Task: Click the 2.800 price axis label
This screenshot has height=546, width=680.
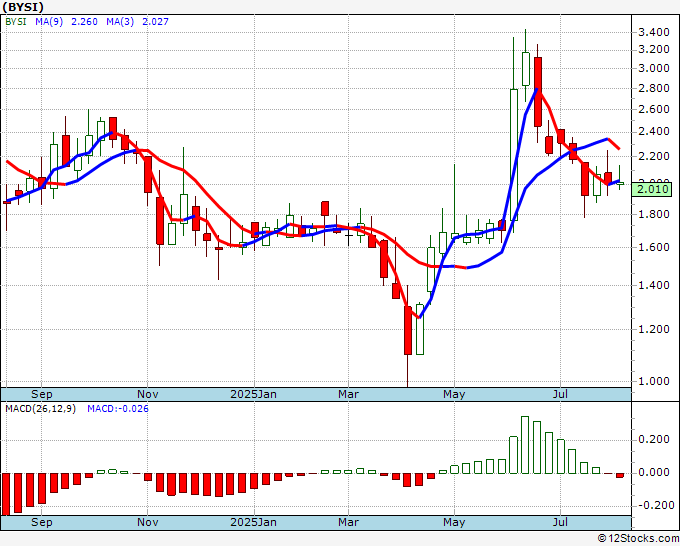Action: coord(654,88)
